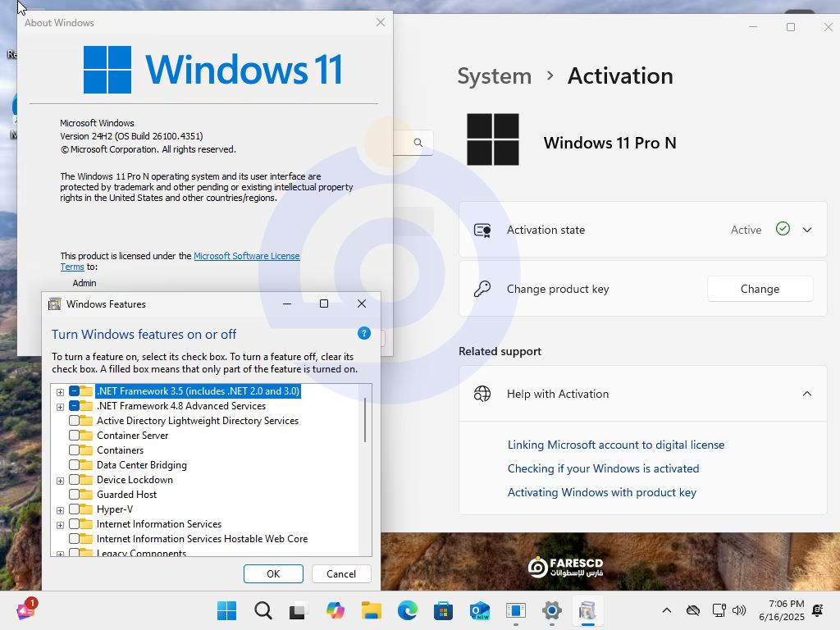The width and height of the screenshot is (840, 630).
Task: Enable the Containers feature checkbox
Action: coord(74,450)
